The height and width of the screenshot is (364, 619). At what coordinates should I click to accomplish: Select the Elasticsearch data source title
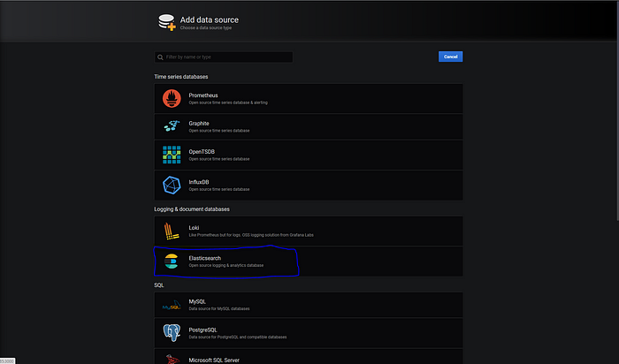click(x=205, y=258)
